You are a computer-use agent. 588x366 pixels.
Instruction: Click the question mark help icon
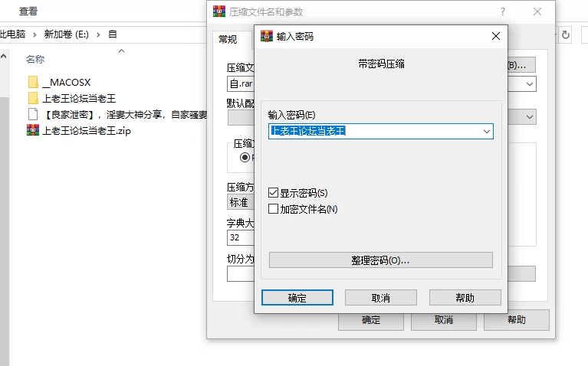pos(503,11)
